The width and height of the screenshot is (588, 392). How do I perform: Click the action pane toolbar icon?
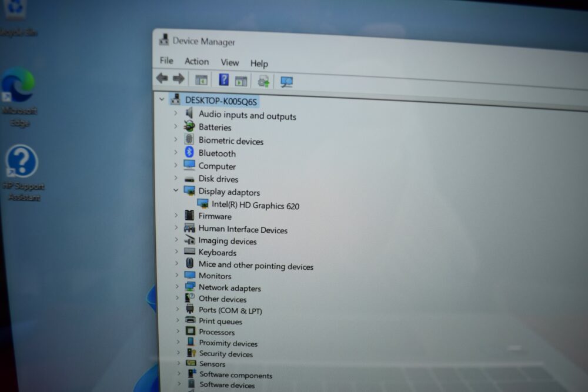(241, 81)
